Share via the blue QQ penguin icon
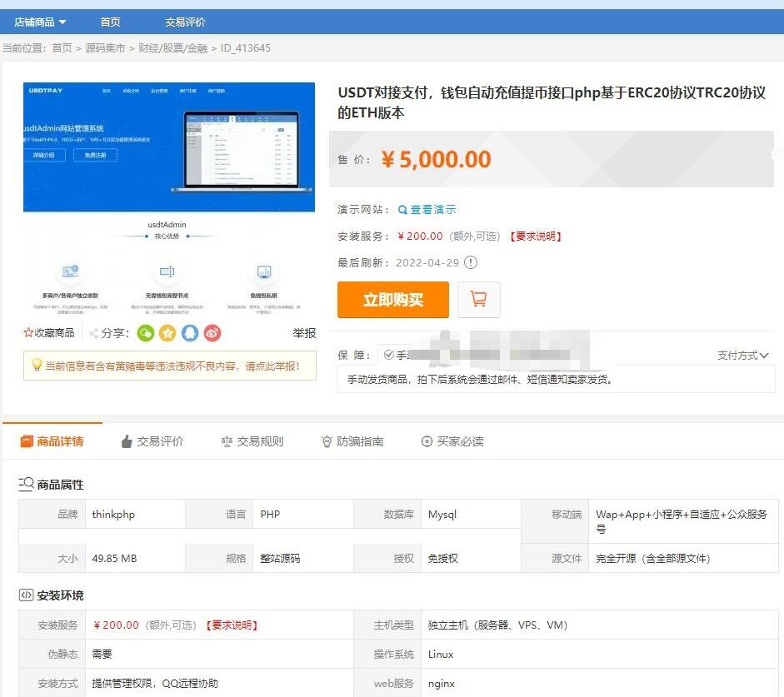Image resolution: width=784 pixels, height=697 pixels. 189,333
